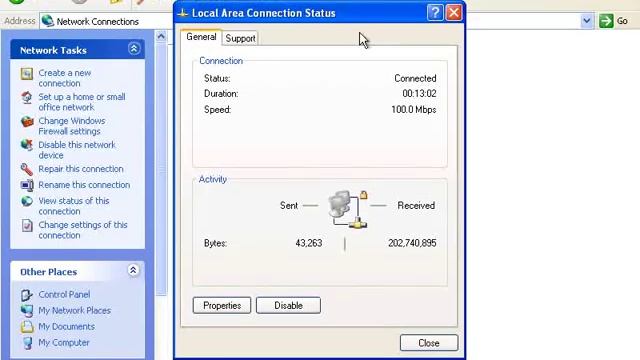Viewport: 640px width, 360px height.
Task: Click the My Network Places icon
Action: 27,311
